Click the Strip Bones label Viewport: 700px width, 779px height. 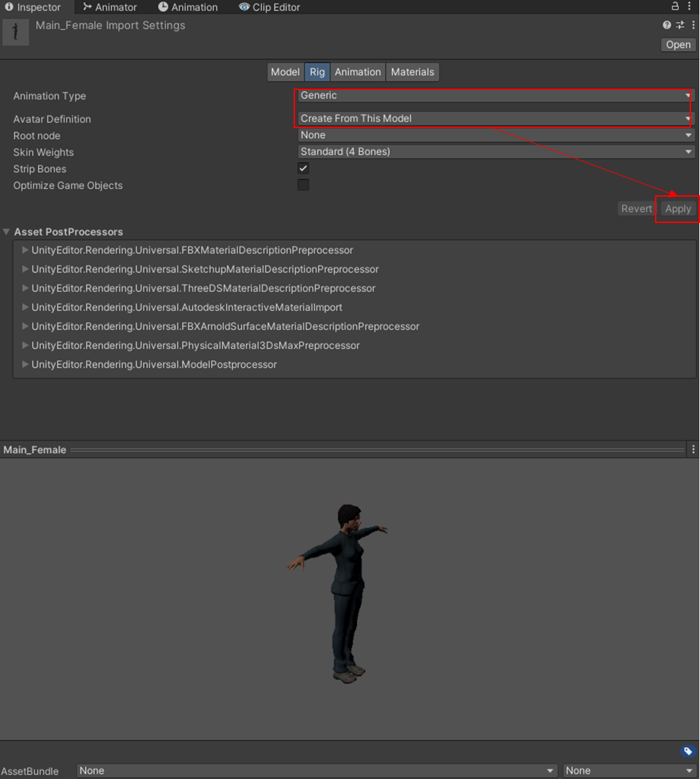(39, 169)
